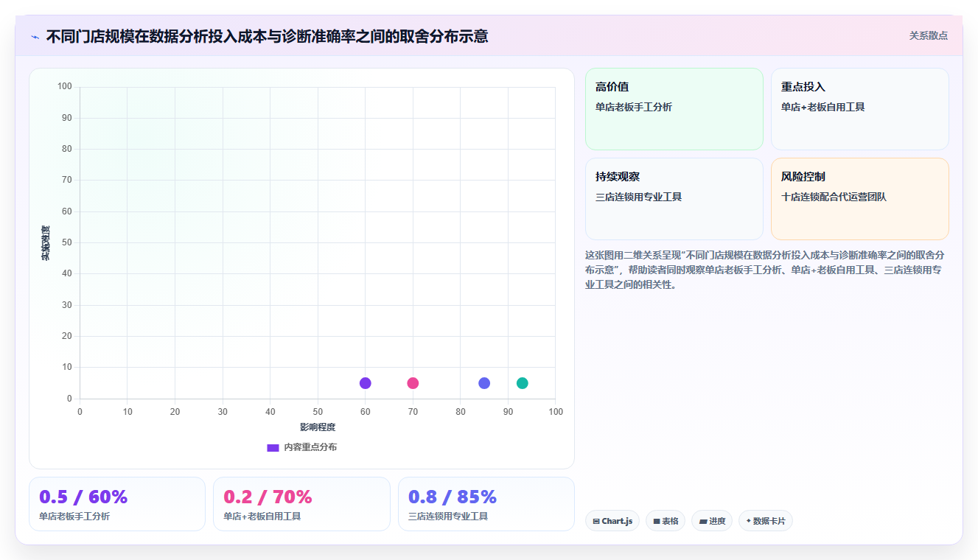Click the x-axis tick label 50

click(318, 412)
